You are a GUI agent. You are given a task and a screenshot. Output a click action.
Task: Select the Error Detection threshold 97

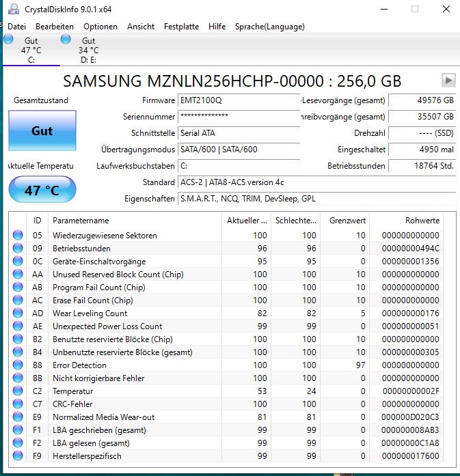pos(361,365)
